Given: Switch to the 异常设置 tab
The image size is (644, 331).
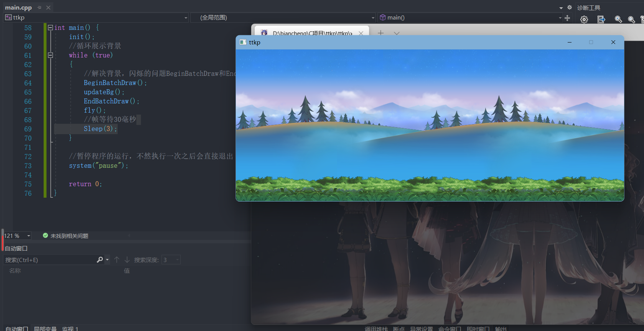Looking at the screenshot, I should pos(422,329).
